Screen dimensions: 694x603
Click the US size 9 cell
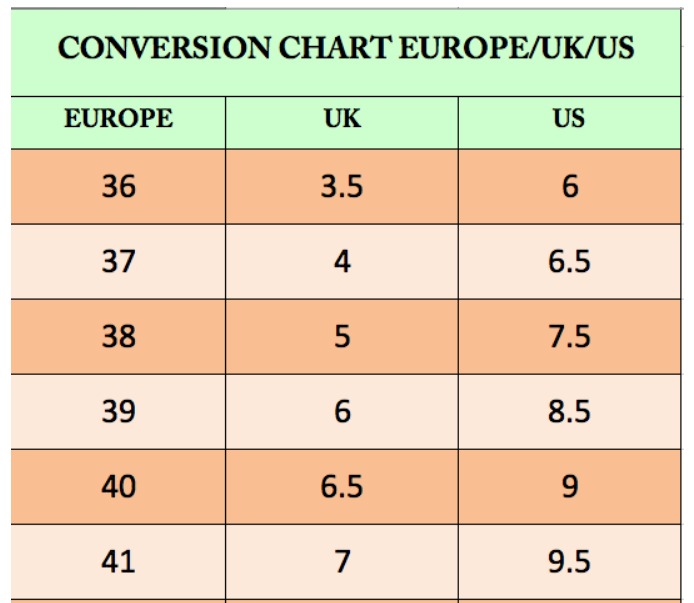[x=569, y=487]
